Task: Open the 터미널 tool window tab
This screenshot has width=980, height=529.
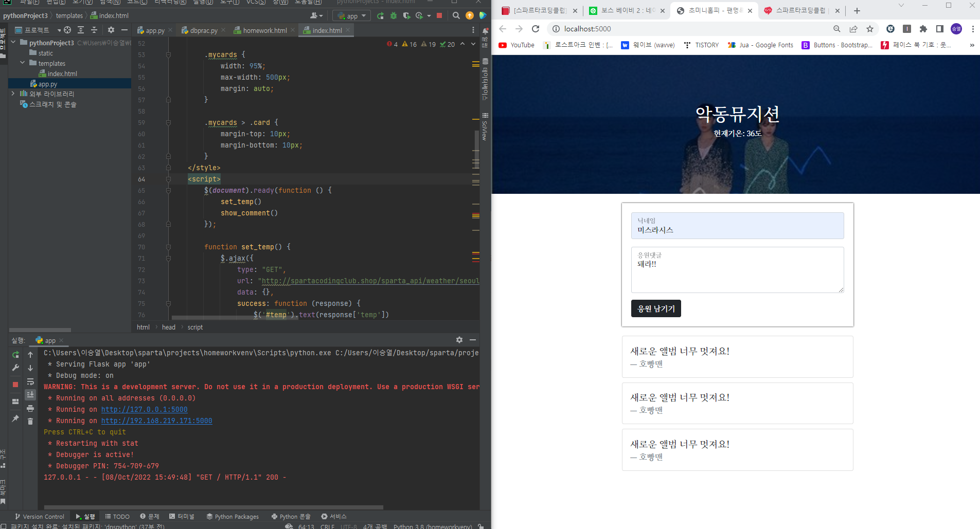Action: [182, 516]
